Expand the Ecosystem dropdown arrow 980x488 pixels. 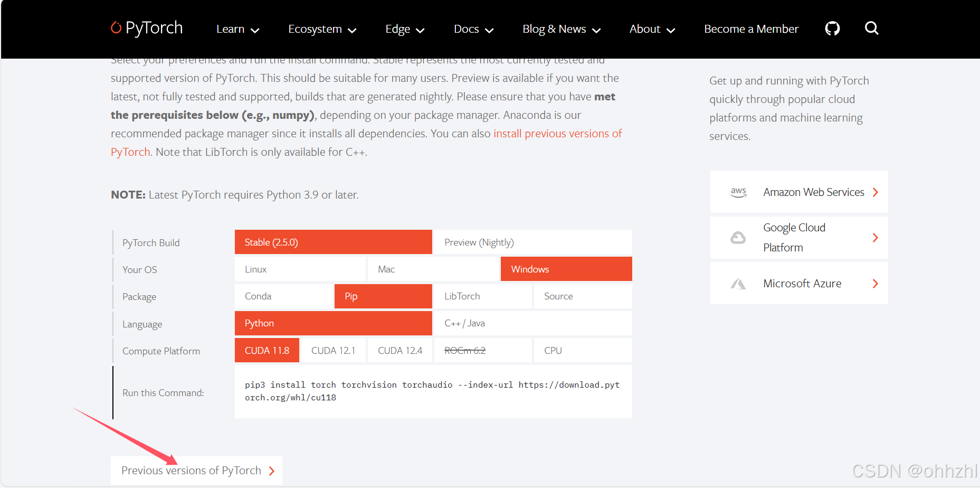tap(352, 31)
